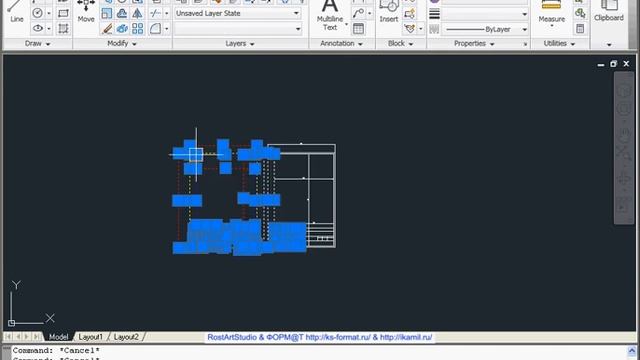The image size is (640, 360).
Task: Open the Edit Attributes dropdown arrow
Action: [x=421, y=29]
